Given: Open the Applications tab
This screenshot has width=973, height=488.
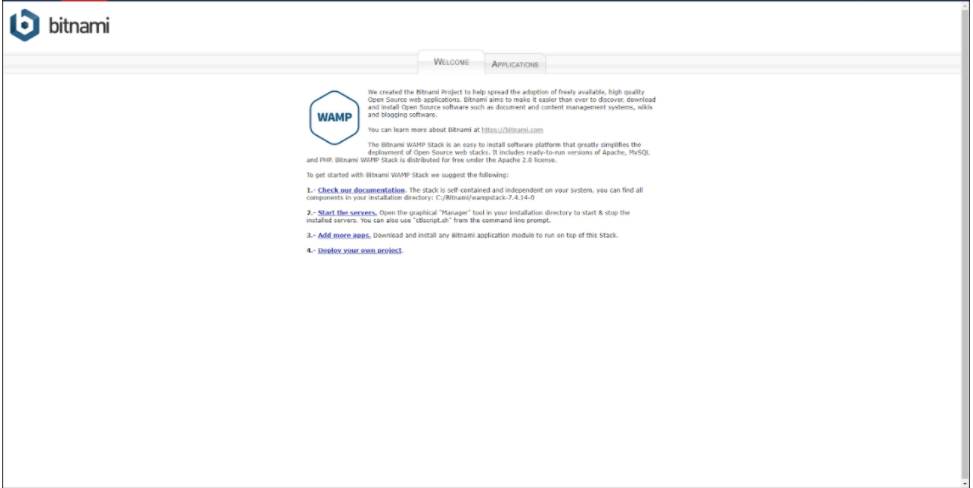Looking at the screenshot, I should 515,64.
